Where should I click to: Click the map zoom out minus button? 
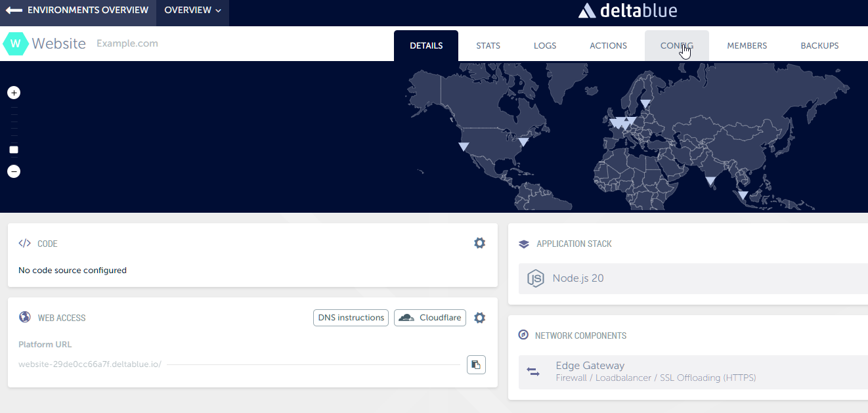click(x=14, y=171)
